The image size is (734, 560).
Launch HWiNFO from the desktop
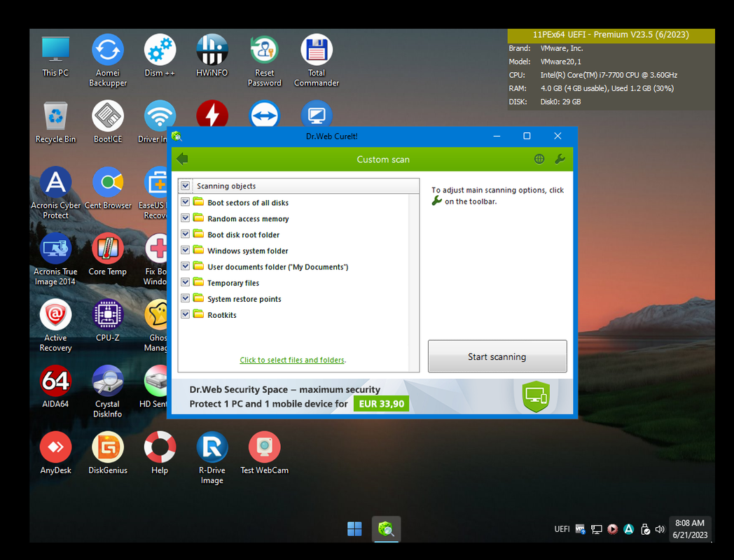click(x=212, y=56)
